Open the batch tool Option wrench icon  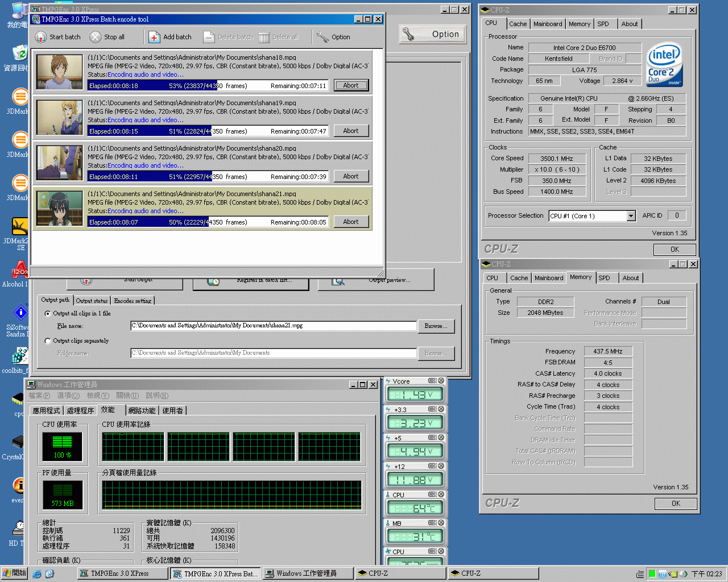coord(322,37)
